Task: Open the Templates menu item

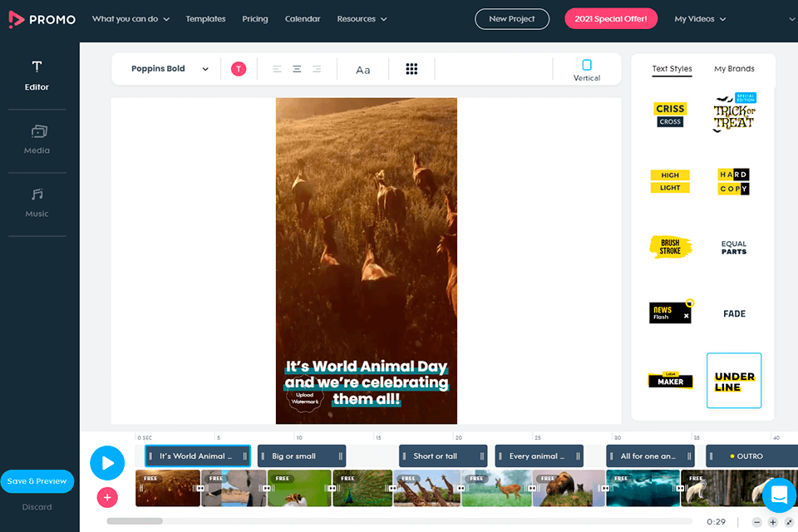Action: [205, 19]
